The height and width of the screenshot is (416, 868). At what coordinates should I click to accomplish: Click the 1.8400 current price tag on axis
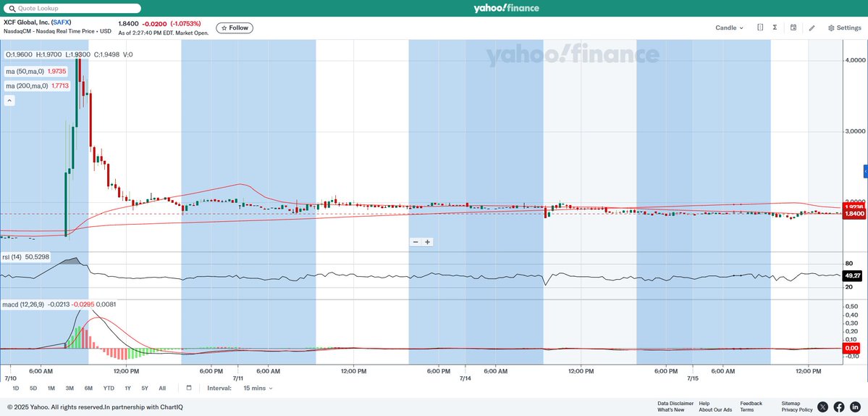pyautogui.click(x=854, y=214)
